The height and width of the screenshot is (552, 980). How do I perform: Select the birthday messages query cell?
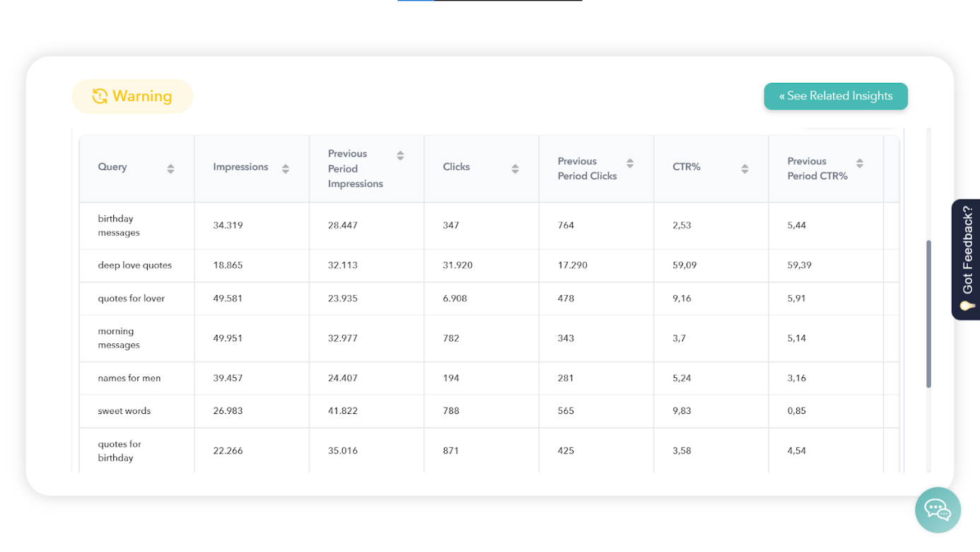(x=119, y=226)
